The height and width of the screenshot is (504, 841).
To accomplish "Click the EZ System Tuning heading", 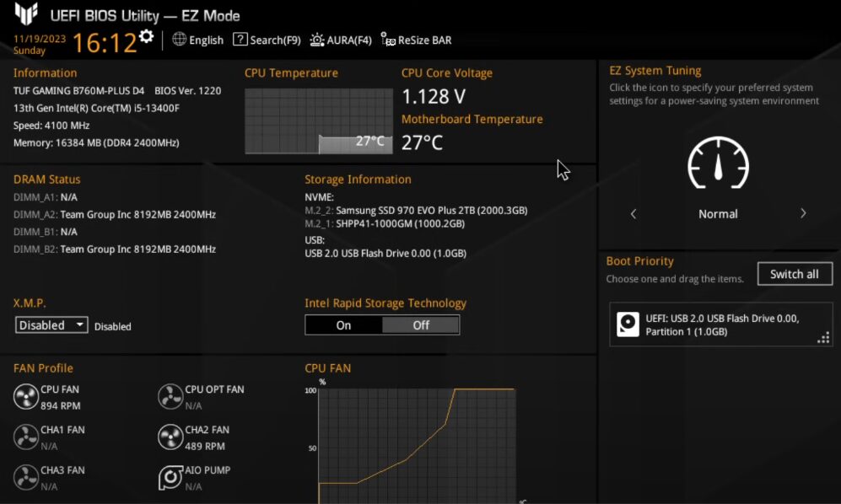I will point(655,71).
